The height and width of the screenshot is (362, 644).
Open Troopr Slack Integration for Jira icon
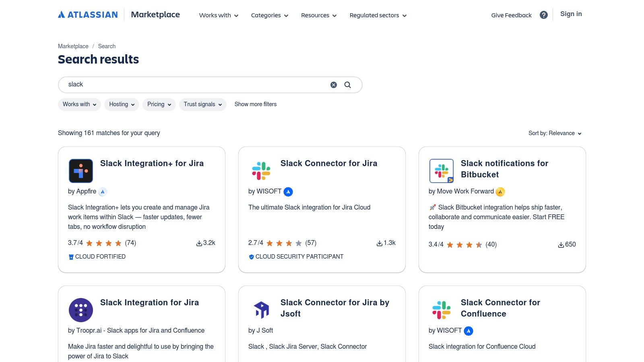[81, 310]
